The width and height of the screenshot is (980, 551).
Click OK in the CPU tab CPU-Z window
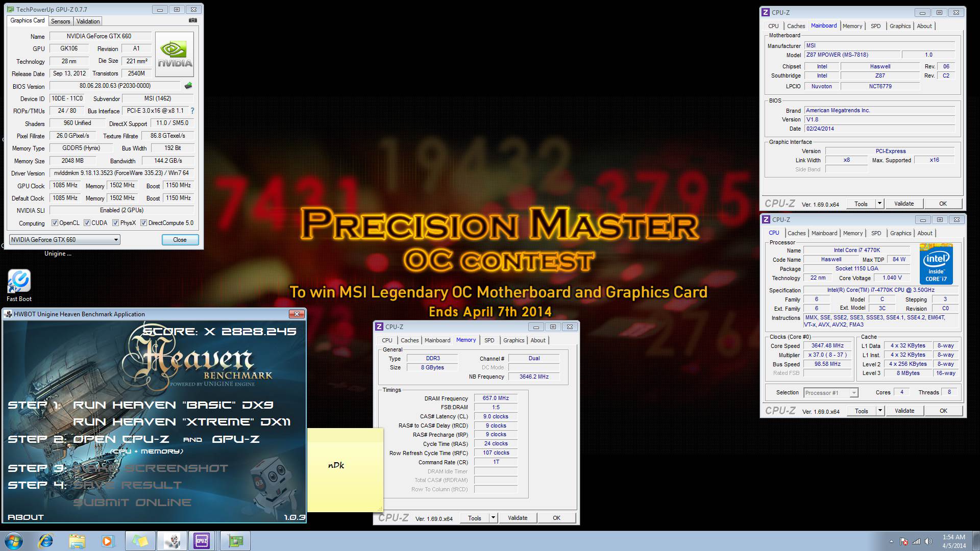(x=943, y=411)
